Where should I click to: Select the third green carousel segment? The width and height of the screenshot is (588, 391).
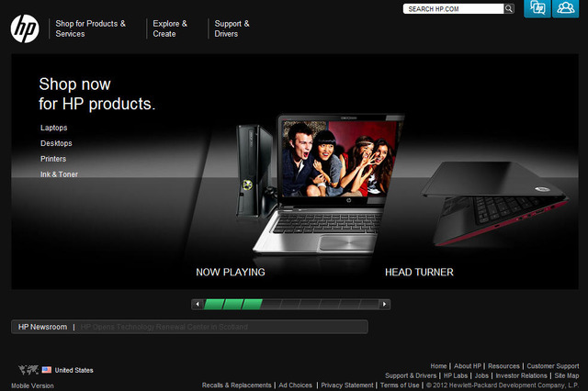(252, 304)
